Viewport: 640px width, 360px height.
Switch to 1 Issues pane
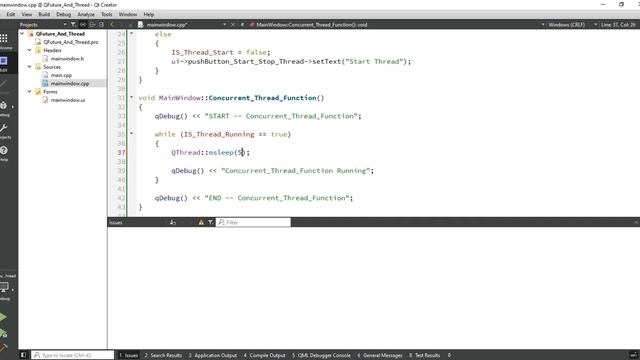(129, 355)
